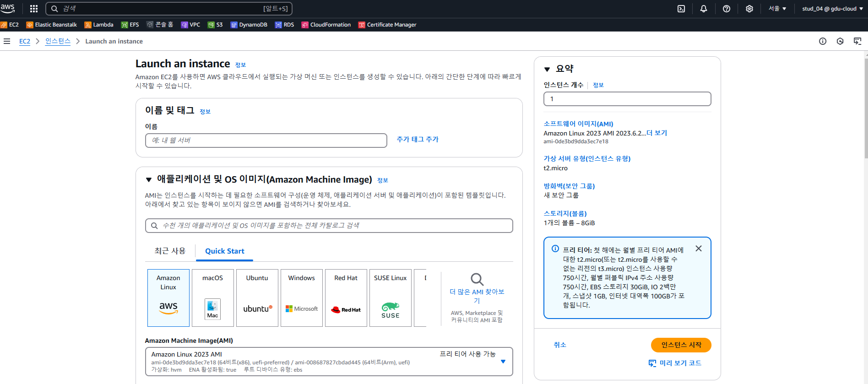Open EC2 favorite shortcut in bookmarks bar
Viewport: 868px width, 384px height.
[x=10, y=25]
